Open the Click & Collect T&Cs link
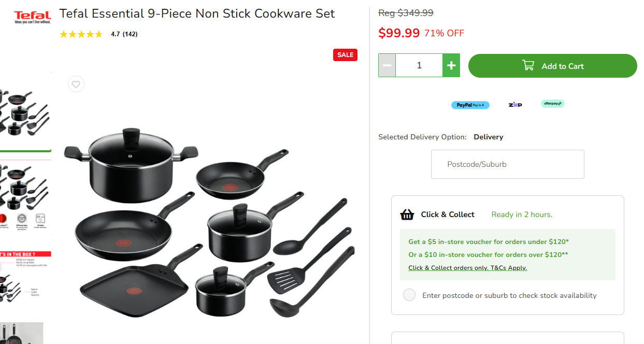Viewport: 644px width, 344px height. [467, 268]
